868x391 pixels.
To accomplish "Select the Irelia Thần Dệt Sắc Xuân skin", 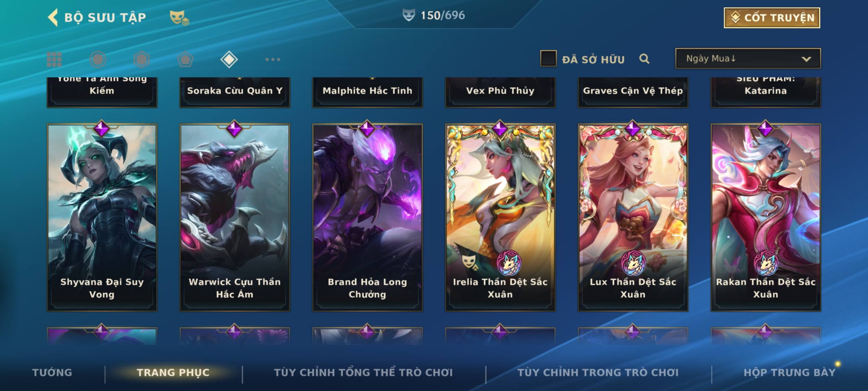I will pyautogui.click(x=500, y=217).
